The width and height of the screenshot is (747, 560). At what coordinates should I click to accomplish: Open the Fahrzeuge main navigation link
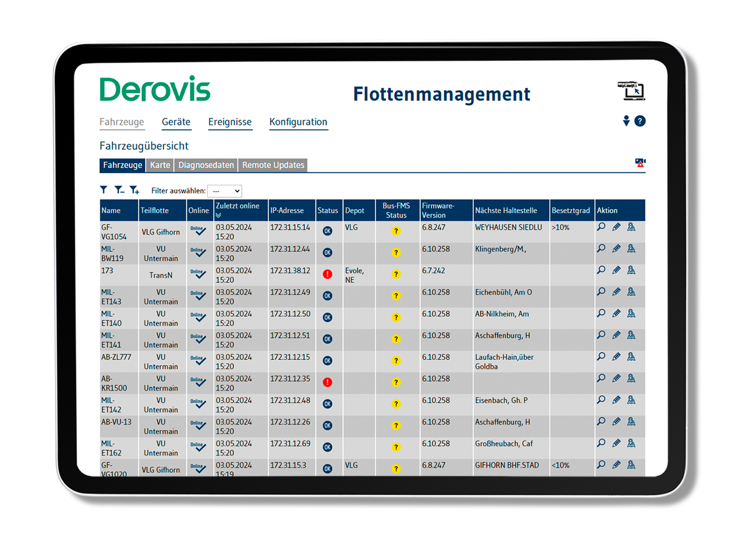122,122
